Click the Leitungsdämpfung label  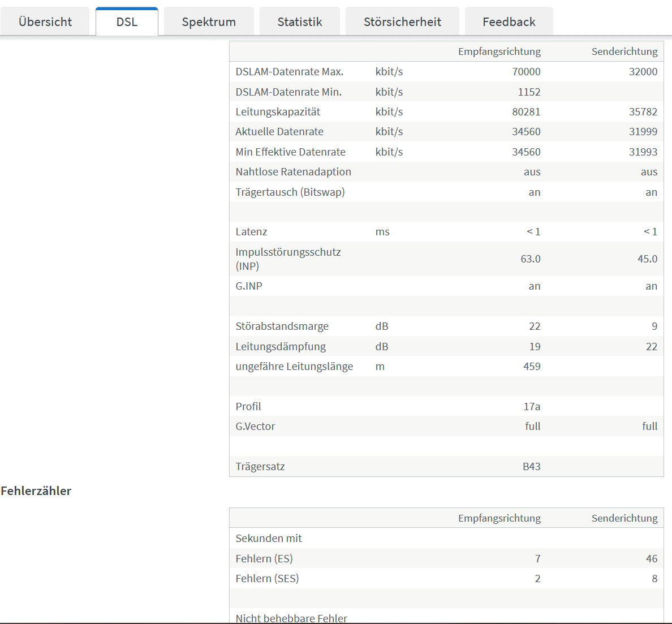click(281, 346)
